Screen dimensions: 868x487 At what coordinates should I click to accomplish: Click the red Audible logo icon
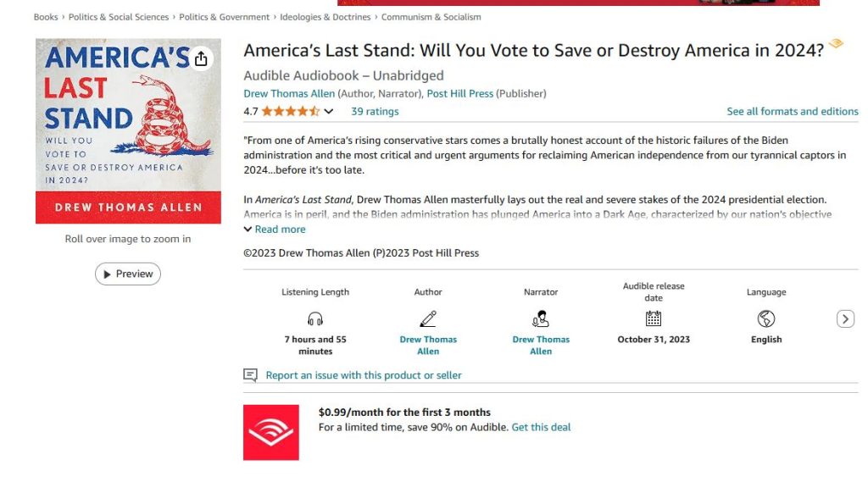(271, 433)
